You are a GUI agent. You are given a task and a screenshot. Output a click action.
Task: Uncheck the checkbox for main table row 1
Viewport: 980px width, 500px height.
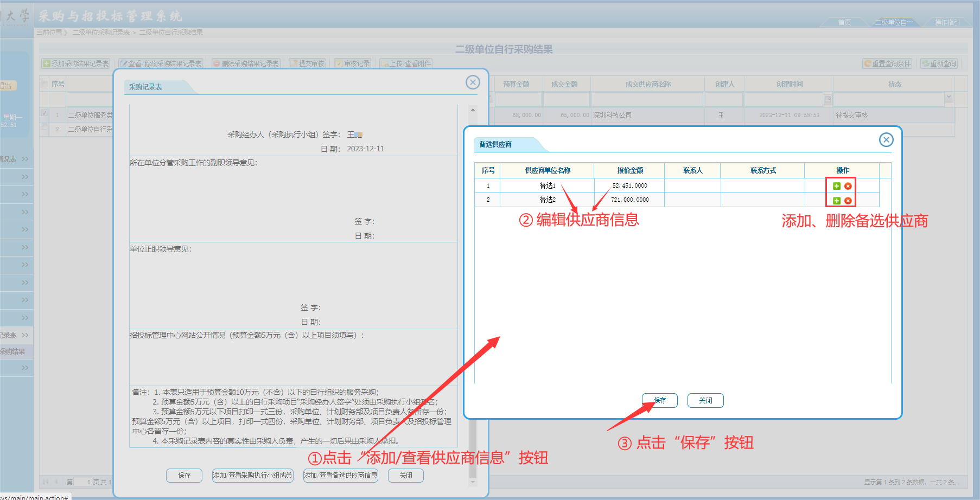(44, 114)
